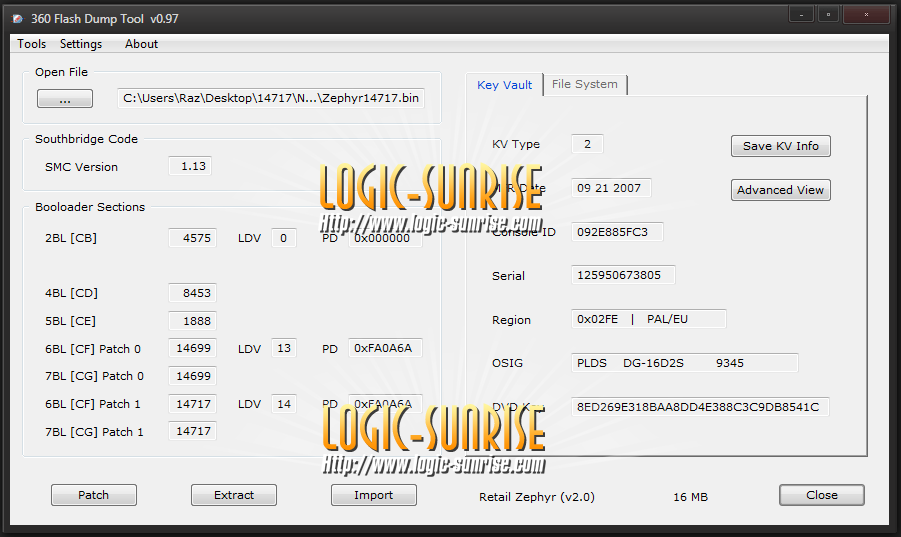901x537 pixels.
Task: Click the '6BL [CF] Patch 0' label
Action: tap(93, 349)
